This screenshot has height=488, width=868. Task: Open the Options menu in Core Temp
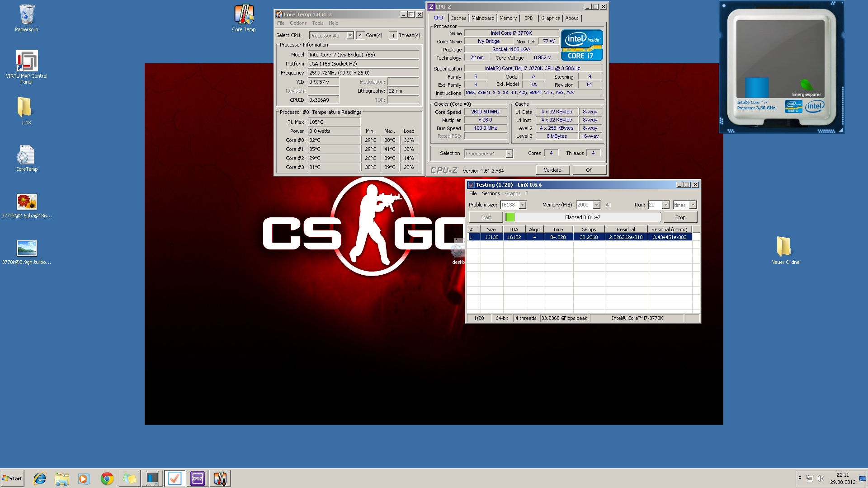tap(298, 23)
